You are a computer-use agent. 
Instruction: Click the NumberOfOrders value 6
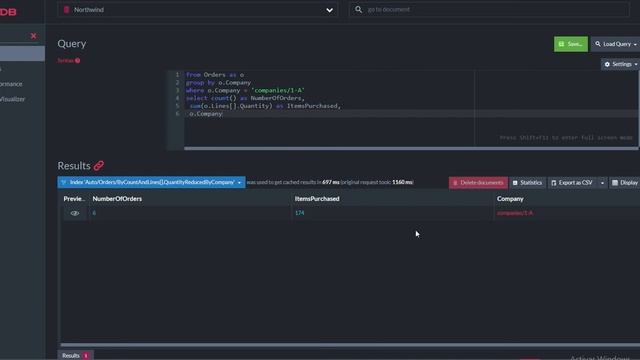(x=94, y=213)
